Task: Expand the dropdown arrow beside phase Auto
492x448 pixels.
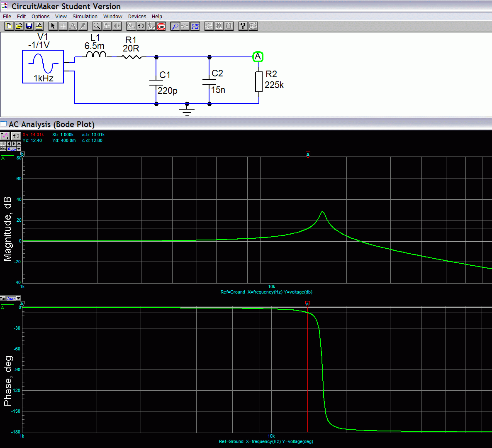Action: click(x=19, y=299)
